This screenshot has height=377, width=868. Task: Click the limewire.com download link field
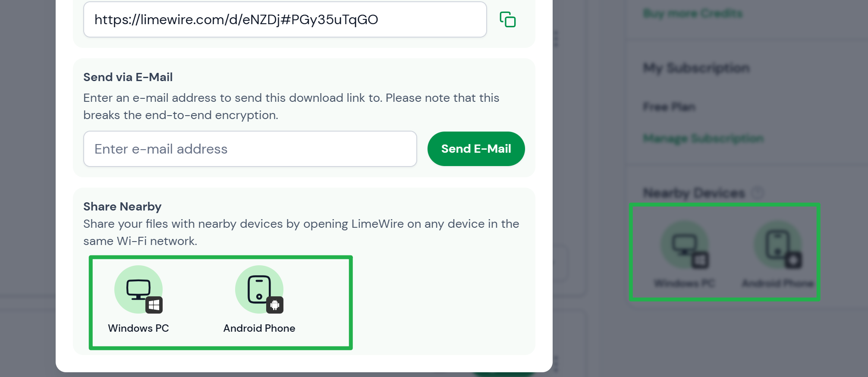pos(285,20)
